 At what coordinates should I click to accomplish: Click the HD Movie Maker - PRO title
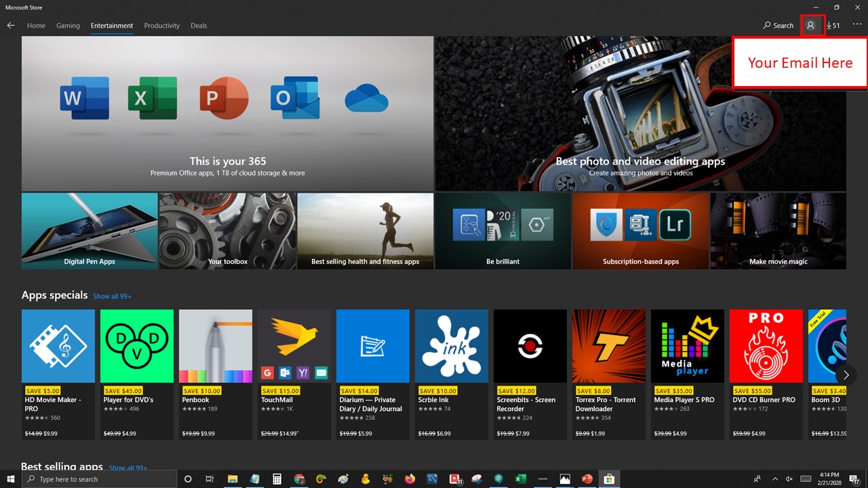[53, 404]
